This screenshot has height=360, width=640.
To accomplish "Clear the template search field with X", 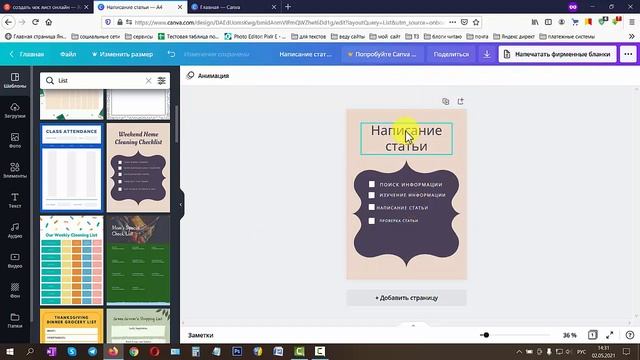I will tap(149, 81).
